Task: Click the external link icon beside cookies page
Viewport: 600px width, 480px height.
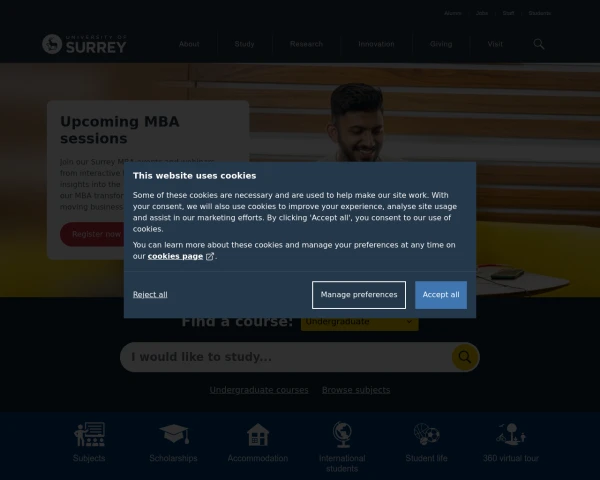Action: point(210,256)
